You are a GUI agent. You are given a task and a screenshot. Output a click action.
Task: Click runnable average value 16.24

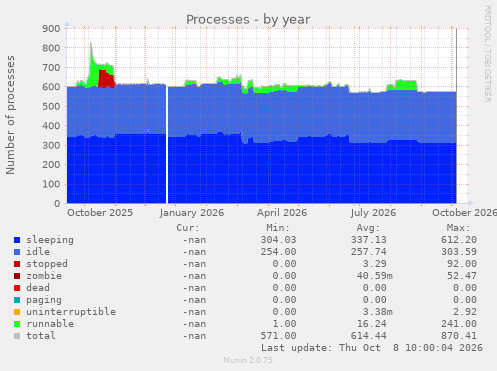click(371, 324)
